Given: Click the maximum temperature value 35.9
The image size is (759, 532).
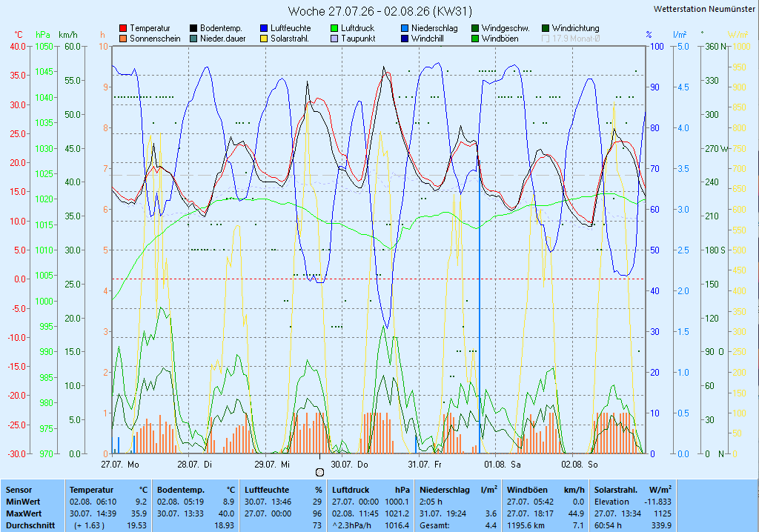Looking at the screenshot, I should point(139,513).
